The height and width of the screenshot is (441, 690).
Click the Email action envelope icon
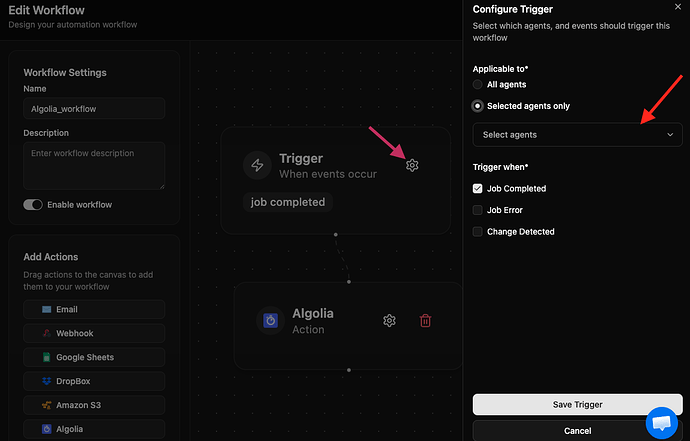click(46, 309)
